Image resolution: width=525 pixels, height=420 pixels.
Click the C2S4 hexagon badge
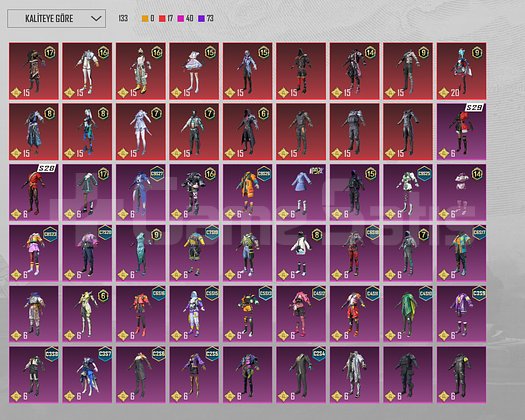pos(319,354)
